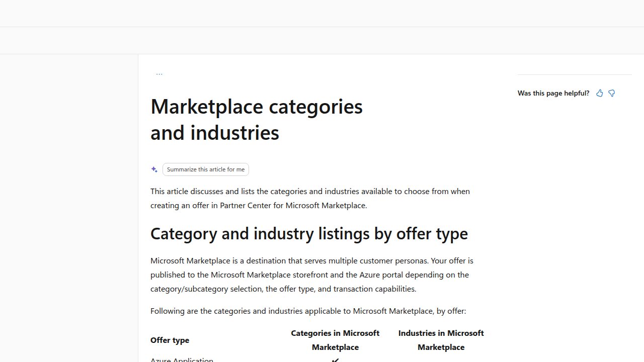Give the page a thumbs up

click(599, 93)
